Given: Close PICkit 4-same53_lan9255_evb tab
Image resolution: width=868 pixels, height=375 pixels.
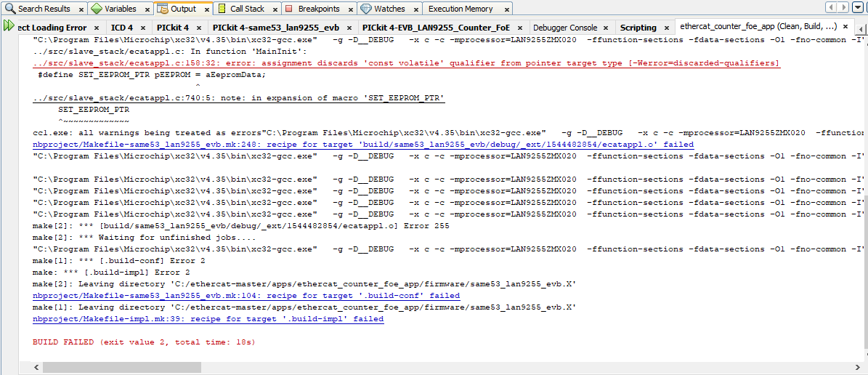Looking at the screenshot, I should (349, 28).
